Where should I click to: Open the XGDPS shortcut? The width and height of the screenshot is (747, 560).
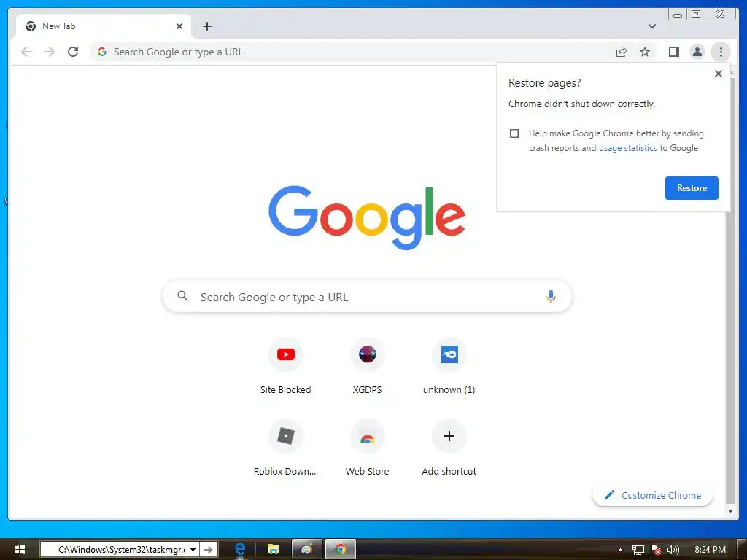click(368, 366)
